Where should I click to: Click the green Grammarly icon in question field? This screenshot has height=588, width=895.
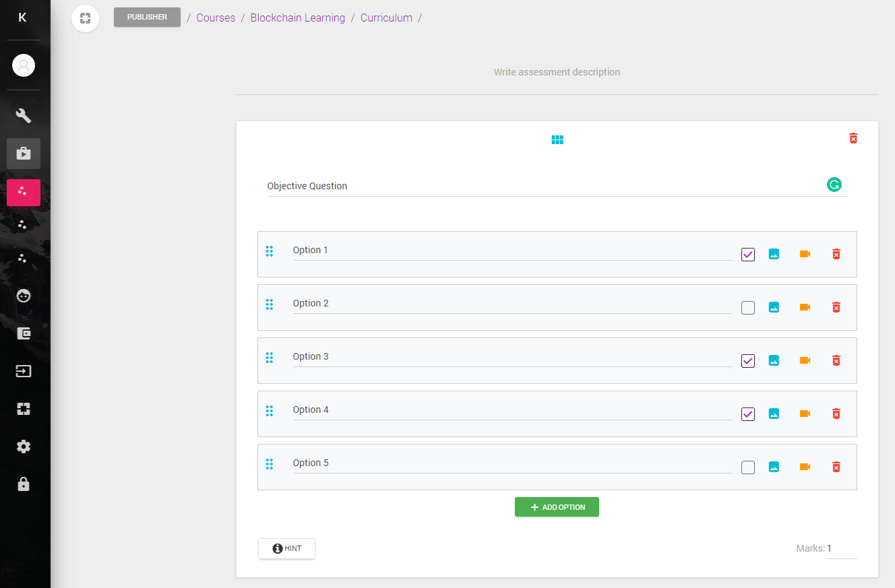[x=834, y=185]
